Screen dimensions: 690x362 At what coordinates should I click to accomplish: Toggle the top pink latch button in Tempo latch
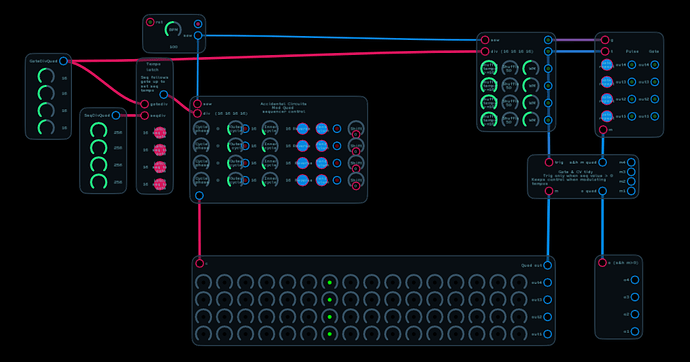tap(160, 132)
